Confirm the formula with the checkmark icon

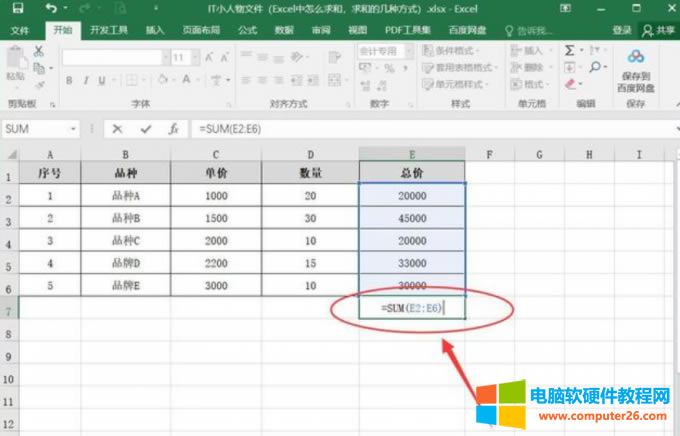pyautogui.click(x=146, y=129)
